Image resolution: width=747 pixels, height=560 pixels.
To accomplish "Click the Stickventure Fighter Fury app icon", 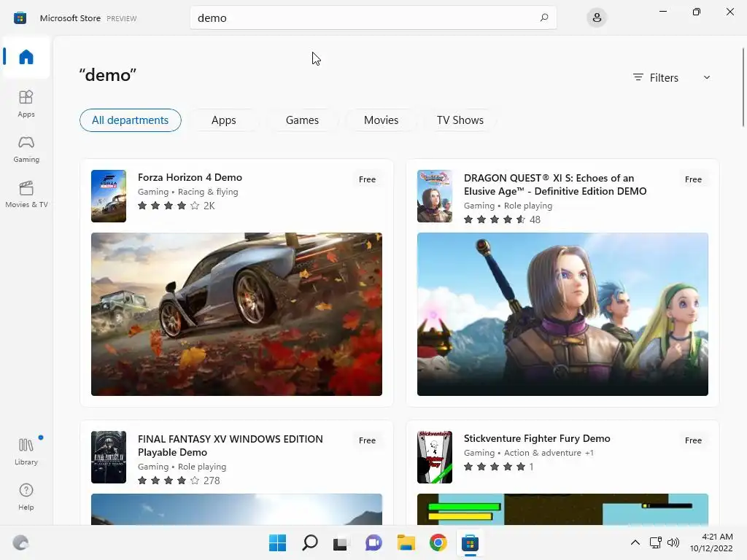I will (x=435, y=457).
